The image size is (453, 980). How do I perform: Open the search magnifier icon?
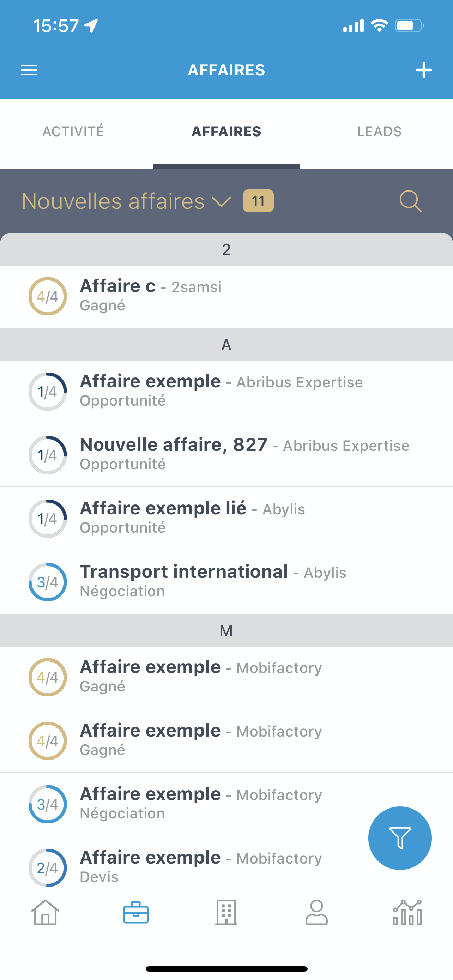pyautogui.click(x=410, y=201)
